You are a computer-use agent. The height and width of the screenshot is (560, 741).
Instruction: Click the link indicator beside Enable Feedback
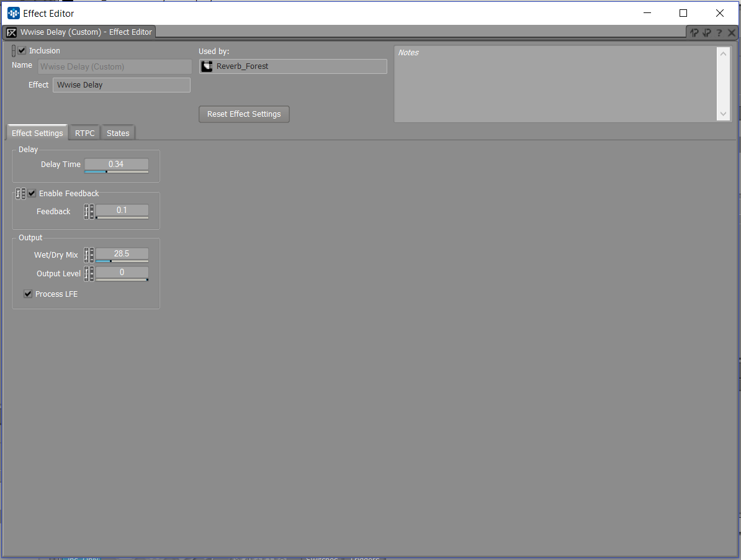(x=18, y=193)
